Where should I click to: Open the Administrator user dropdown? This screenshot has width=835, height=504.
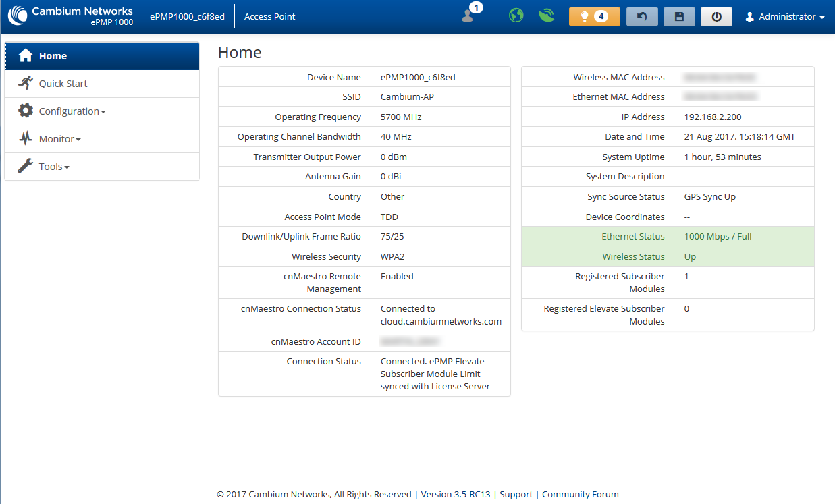tap(784, 17)
